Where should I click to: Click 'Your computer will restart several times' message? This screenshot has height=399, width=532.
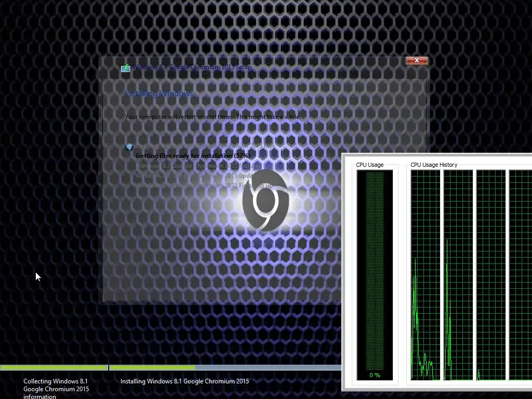click(x=212, y=117)
